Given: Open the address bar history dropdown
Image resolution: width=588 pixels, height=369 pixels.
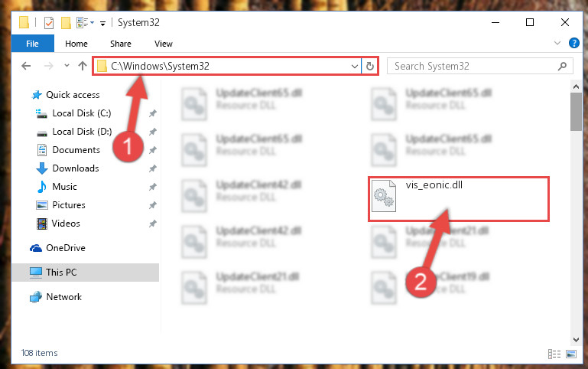Looking at the screenshot, I should (354, 67).
